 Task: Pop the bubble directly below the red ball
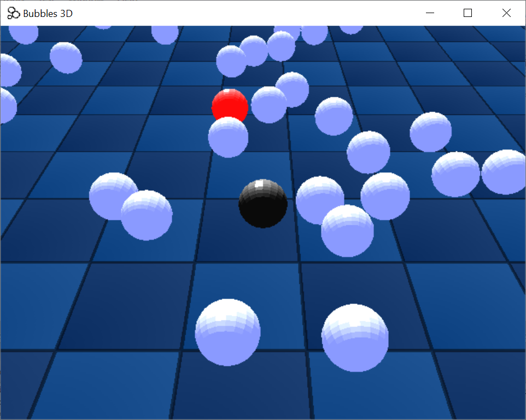click(228, 137)
